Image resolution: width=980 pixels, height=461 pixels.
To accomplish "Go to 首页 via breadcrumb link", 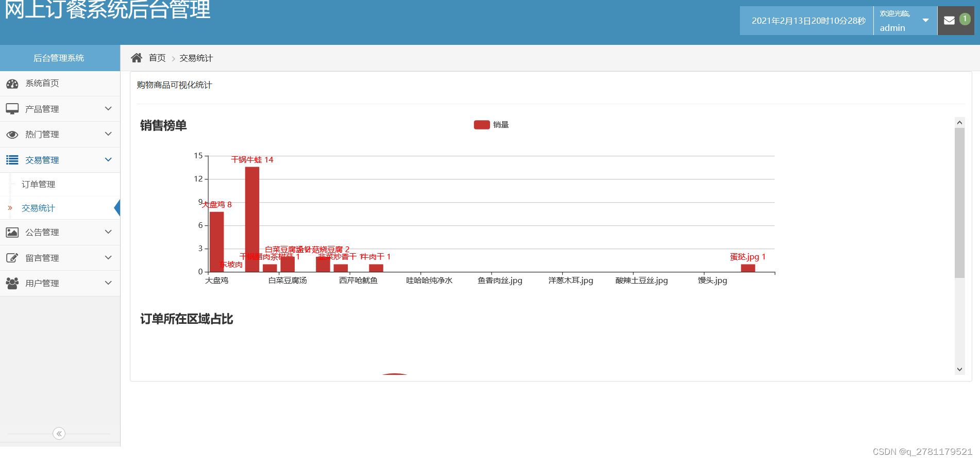I will (157, 58).
